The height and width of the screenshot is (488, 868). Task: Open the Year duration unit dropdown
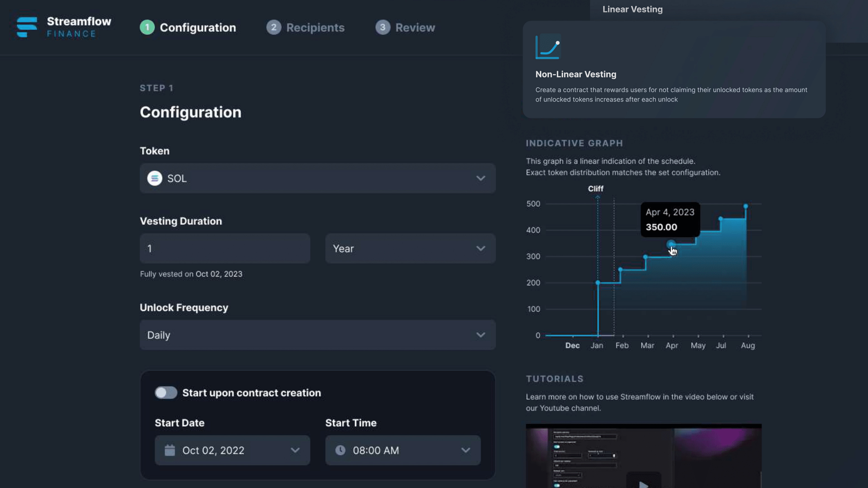(x=410, y=249)
